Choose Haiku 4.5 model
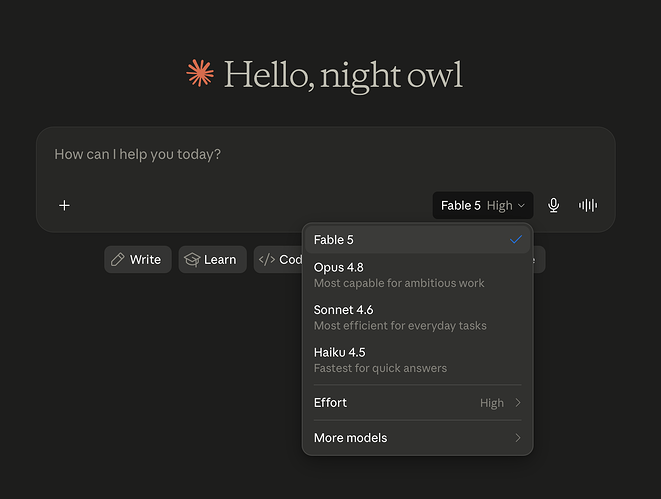The height and width of the screenshot is (499, 661). click(417, 360)
